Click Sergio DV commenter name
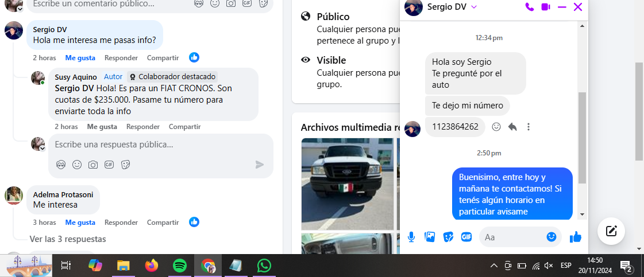Viewport: 644px width, 277px height. 50,29
